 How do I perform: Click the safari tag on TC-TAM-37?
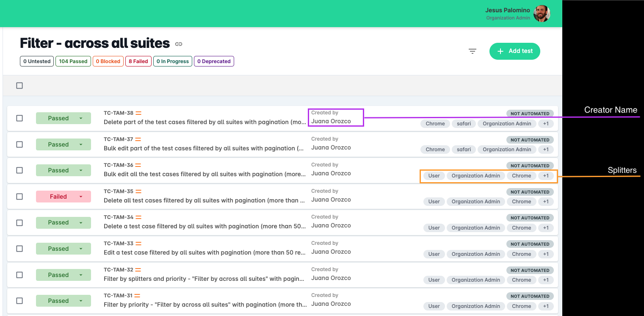pyautogui.click(x=464, y=150)
